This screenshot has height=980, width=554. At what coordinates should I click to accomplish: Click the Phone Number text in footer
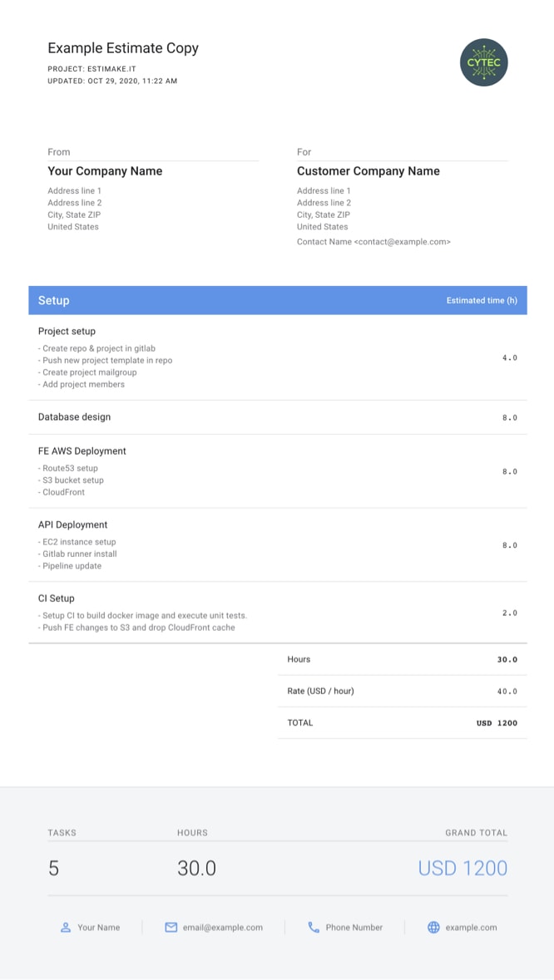pos(354,927)
